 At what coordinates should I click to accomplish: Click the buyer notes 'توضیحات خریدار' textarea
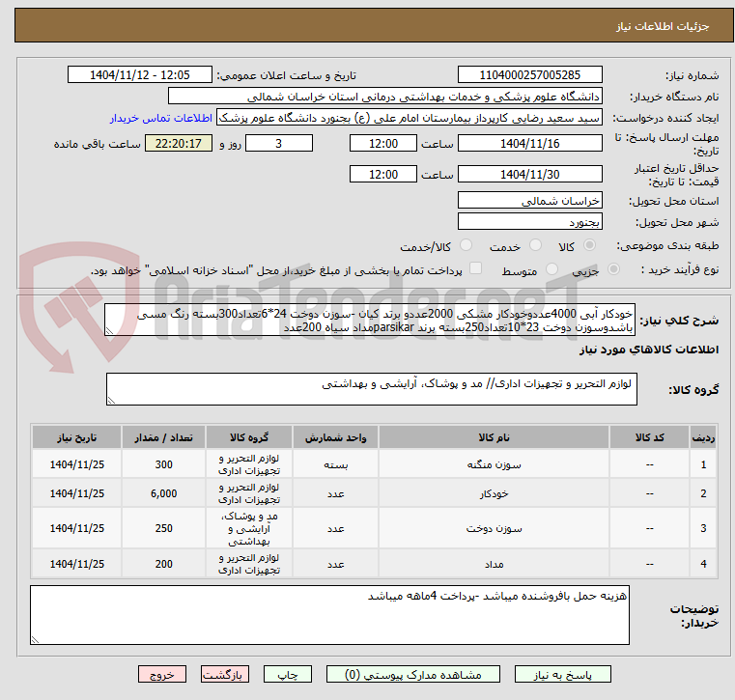[x=329, y=615]
